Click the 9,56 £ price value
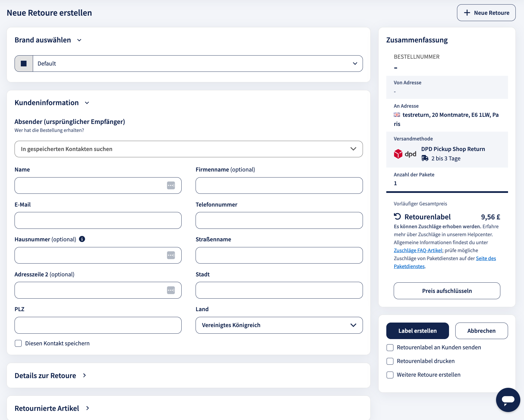This screenshot has height=420, width=524. pos(490,217)
